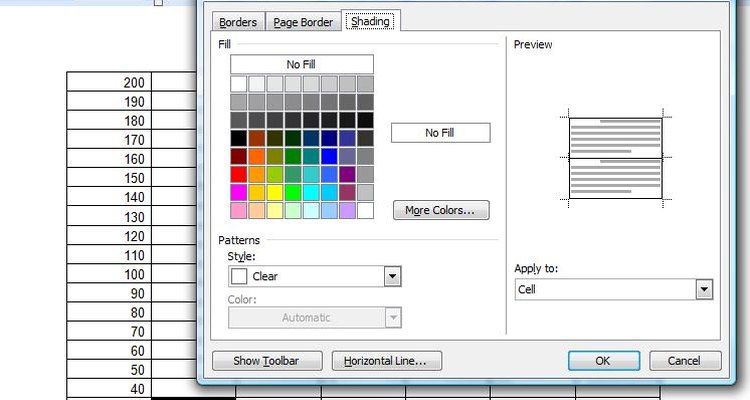The height and width of the screenshot is (400, 750).
Task: Select the orange fill swatch
Action: coord(257,156)
